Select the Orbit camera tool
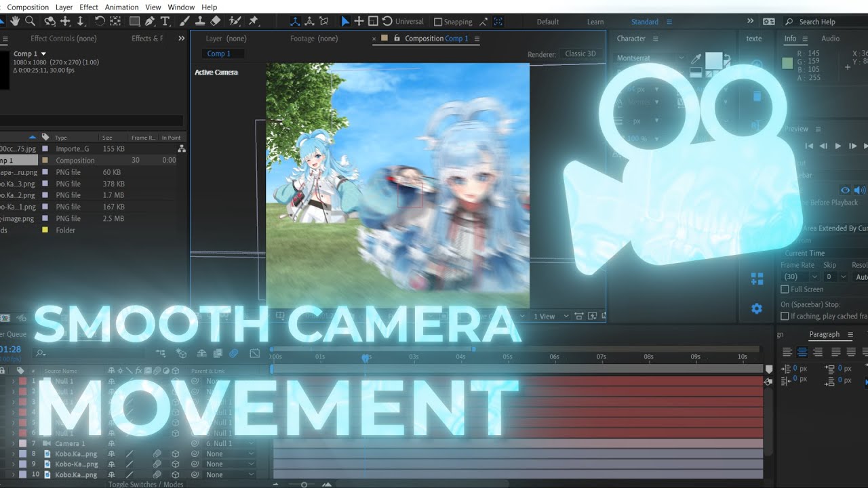The width and height of the screenshot is (868, 488). click(50, 22)
